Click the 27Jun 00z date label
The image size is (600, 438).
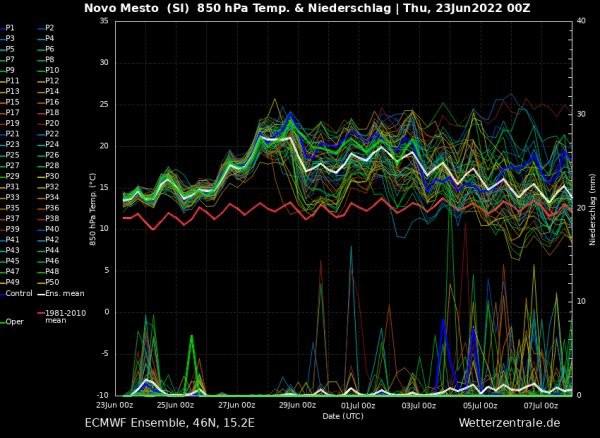click(239, 405)
